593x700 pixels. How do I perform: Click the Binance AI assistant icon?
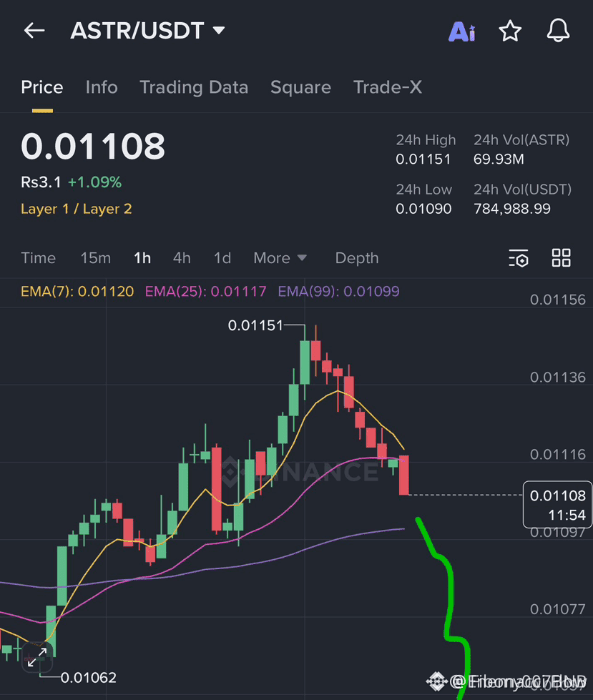[x=461, y=31]
